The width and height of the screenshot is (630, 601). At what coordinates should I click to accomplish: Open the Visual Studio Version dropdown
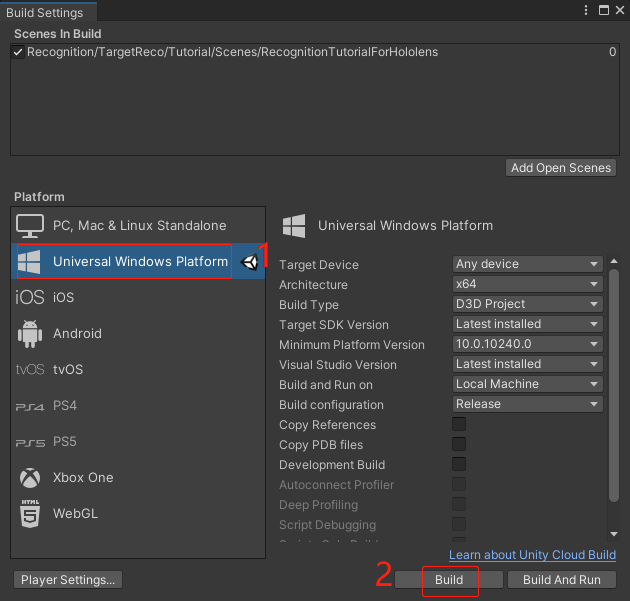pyautogui.click(x=528, y=364)
